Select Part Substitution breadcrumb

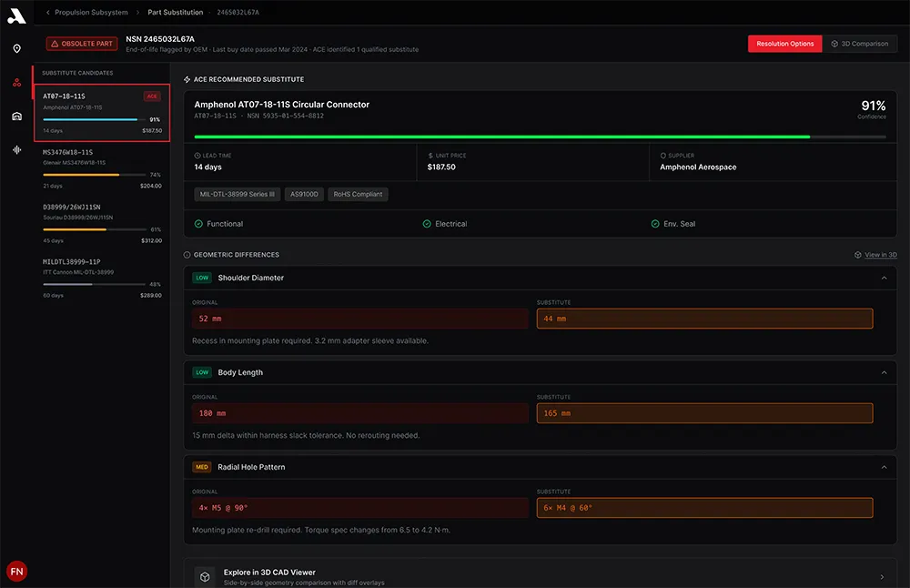click(x=176, y=12)
